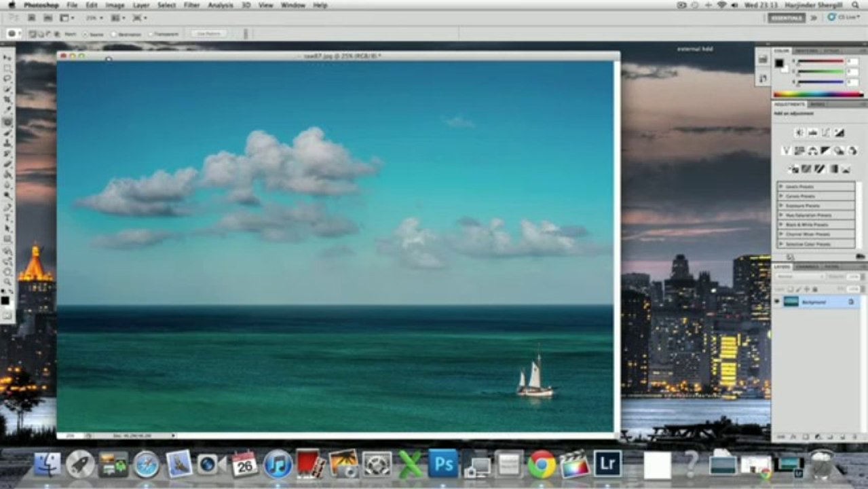Image resolution: width=868 pixels, height=489 pixels.
Task: Open iTunes from the Dock
Action: click(x=278, y=465)
